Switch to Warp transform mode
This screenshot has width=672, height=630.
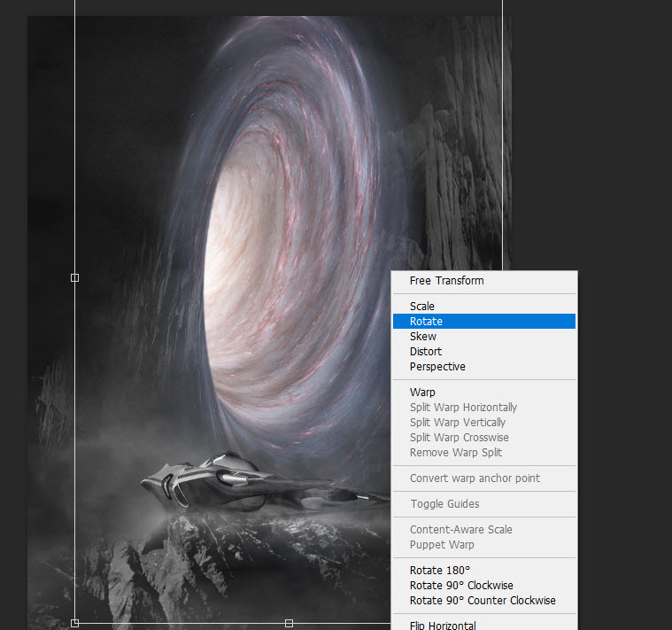click(x=422, y=393)
